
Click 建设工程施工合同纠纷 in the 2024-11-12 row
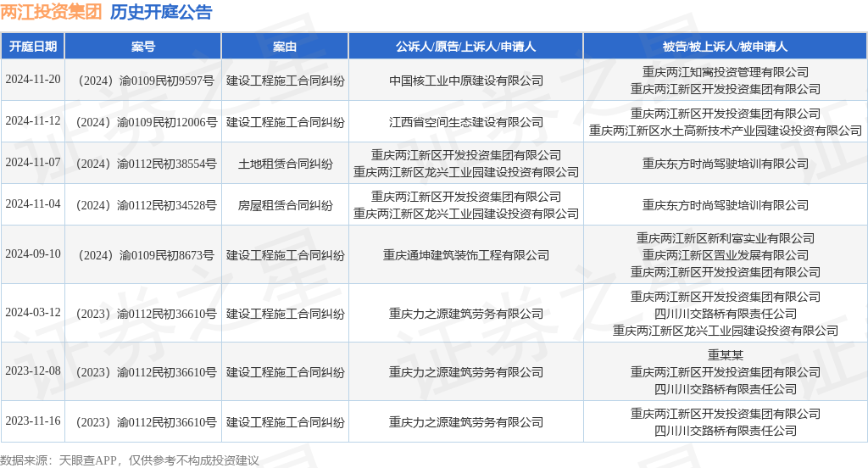coord(285,122)
